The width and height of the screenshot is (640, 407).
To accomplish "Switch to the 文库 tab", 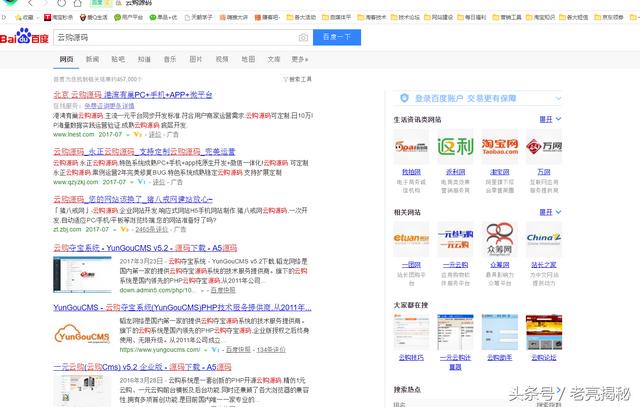I will (x=274, y=59).
